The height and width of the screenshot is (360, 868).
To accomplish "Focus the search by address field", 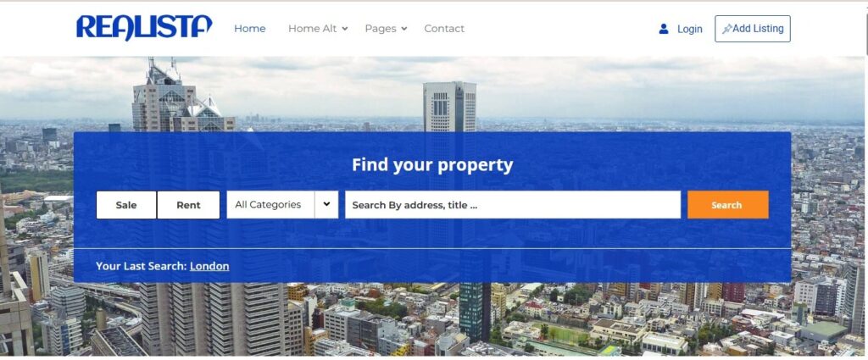I will [513, 205].
